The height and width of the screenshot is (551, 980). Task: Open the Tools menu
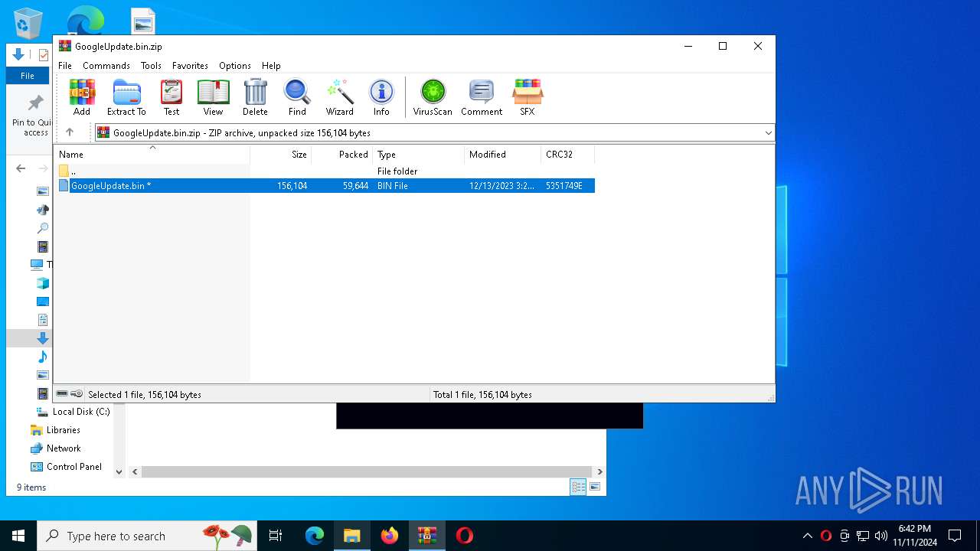tap(151, 66)
